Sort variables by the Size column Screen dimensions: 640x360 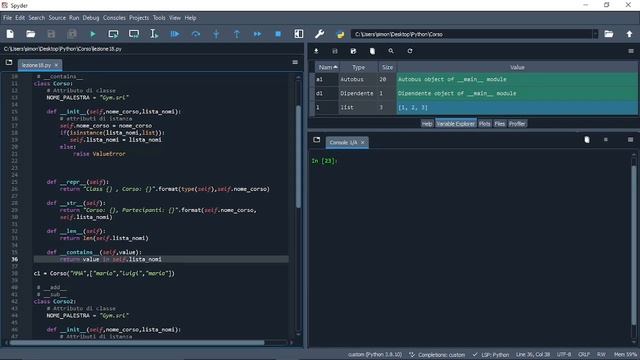(x=387, y=67)
